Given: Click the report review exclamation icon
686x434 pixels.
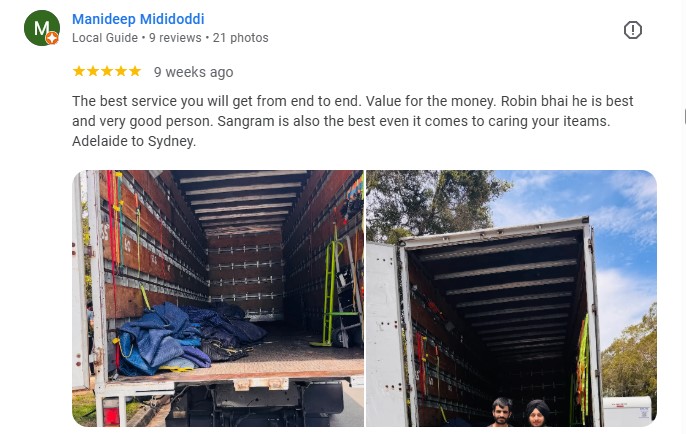Looking at the screenshot, I should click(x=632, y=30).
